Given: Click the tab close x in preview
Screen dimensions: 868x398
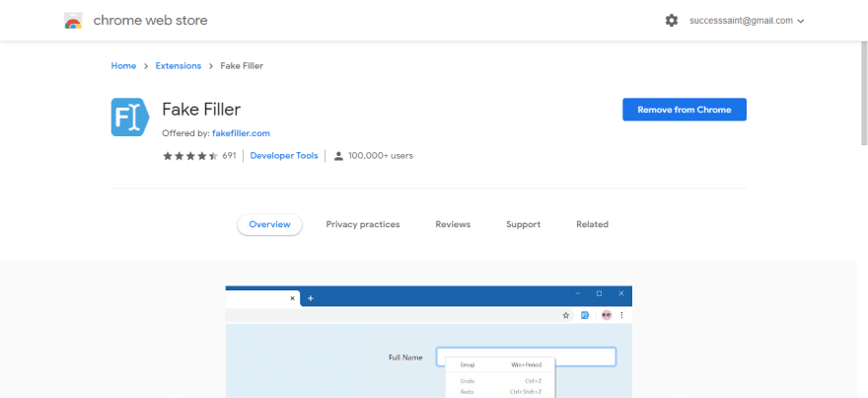Looking at the screenshot, I should tap(292, 298).
